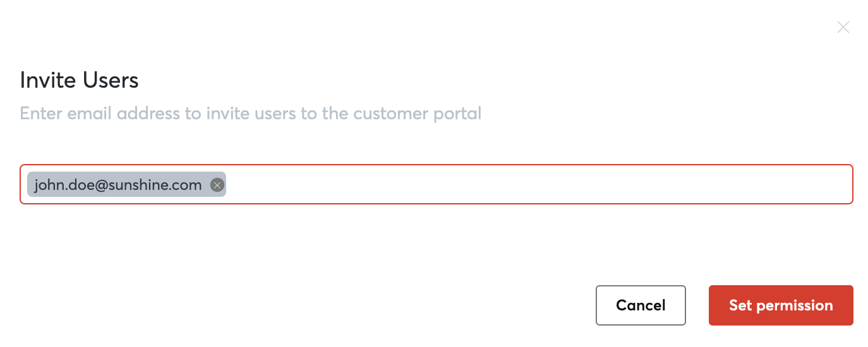Close the Invite Users dialog

(x=843, y=27)
